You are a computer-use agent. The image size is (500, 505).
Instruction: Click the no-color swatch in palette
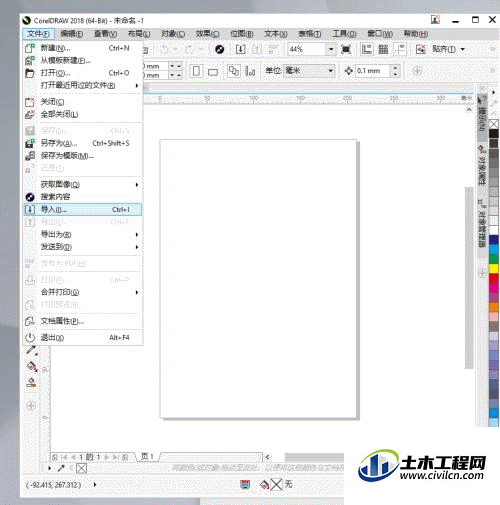tap(494, 124)
